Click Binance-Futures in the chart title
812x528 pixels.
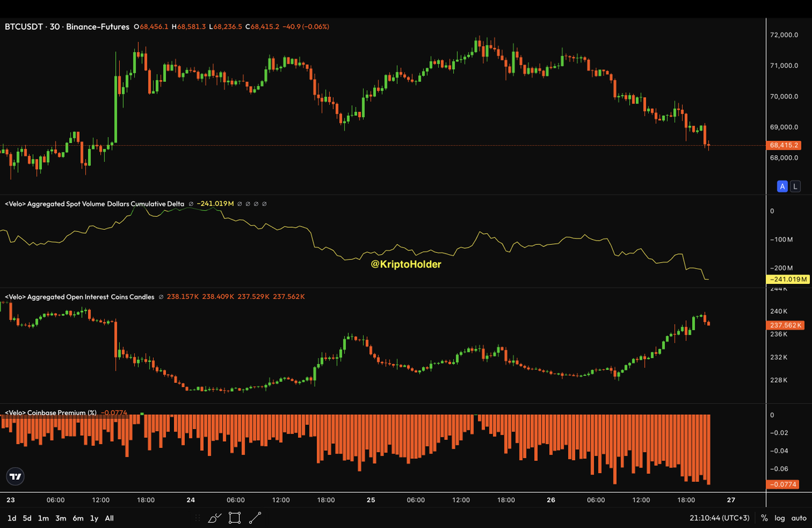click(x=98, y=26)
